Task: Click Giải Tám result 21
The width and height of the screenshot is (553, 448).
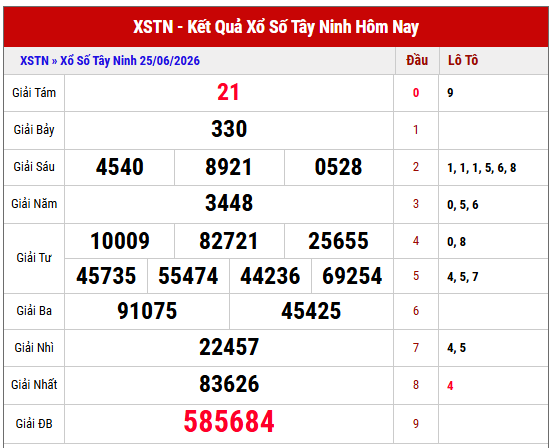Action: point(228,92)
